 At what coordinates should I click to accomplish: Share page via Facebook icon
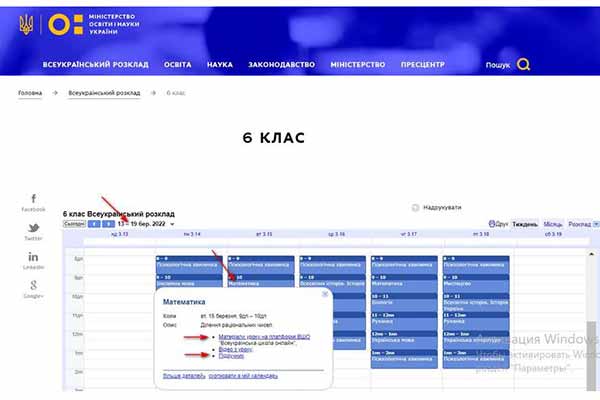[x=33, y=199]
